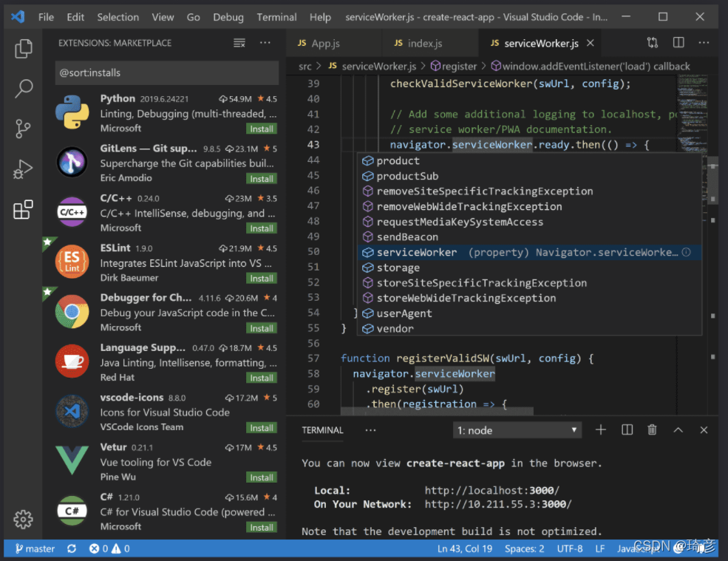The image size is (728, 561).
Task: Click the Spaces: 2 indentation status item
Action: click(x=524, y=548)
